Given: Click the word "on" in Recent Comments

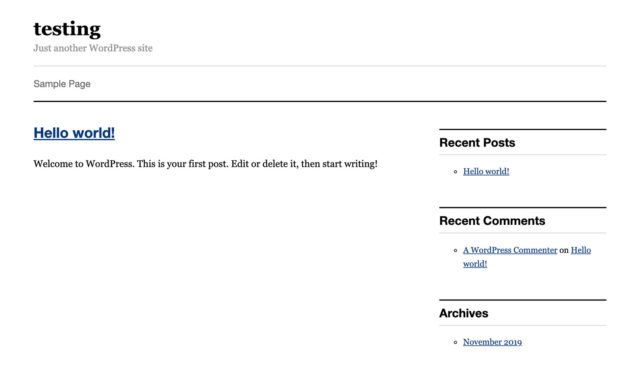Looking at the screenshot, I should coord(564,250).
